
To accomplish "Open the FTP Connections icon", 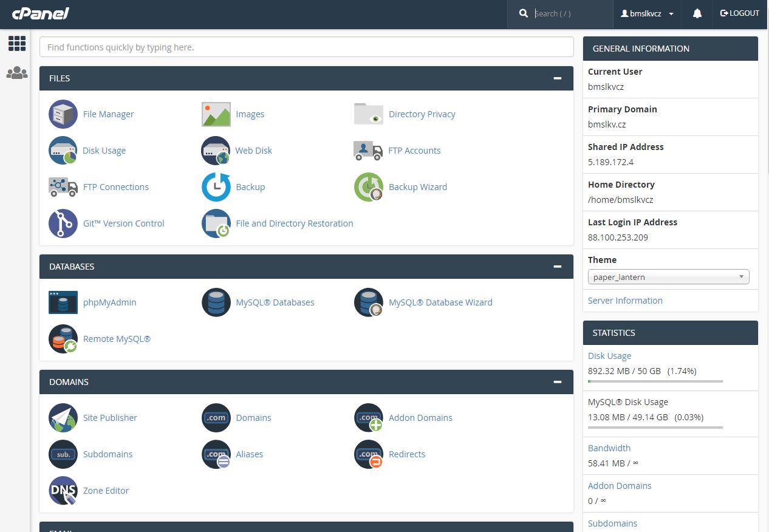I will (x=63, y=187).
